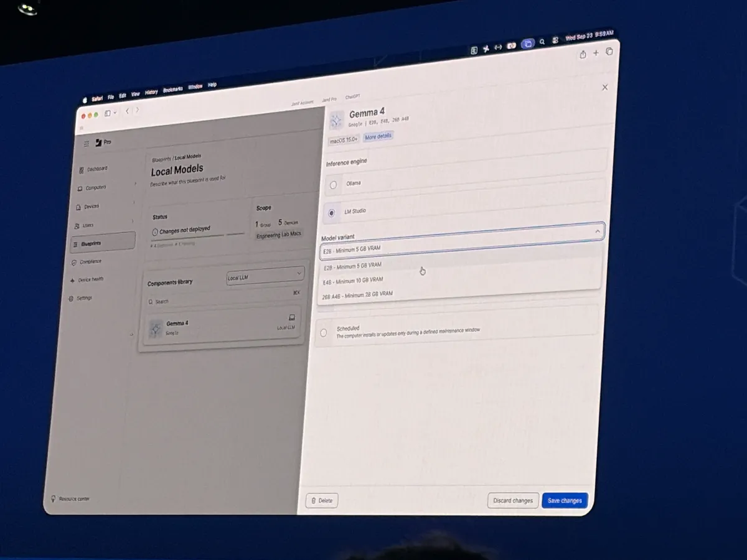Viewport: 747px width, 560px height.
Task: Open Resource center lightbulb
Action: tap(54, 498)
